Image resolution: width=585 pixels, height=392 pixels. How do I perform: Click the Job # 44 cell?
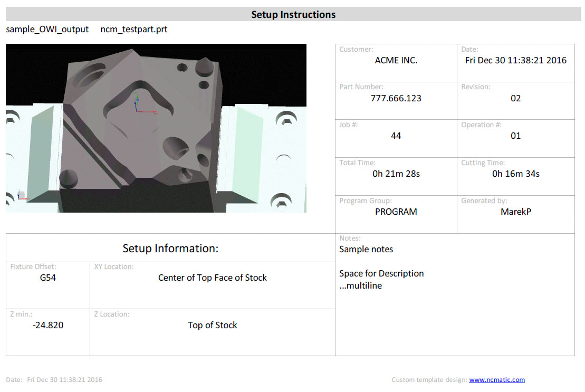[396, 138]
